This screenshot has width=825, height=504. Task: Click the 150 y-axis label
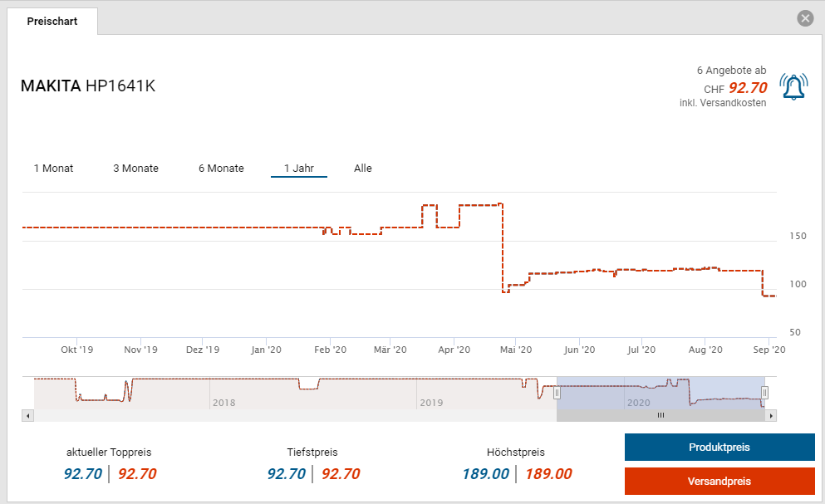click(798, 236)
